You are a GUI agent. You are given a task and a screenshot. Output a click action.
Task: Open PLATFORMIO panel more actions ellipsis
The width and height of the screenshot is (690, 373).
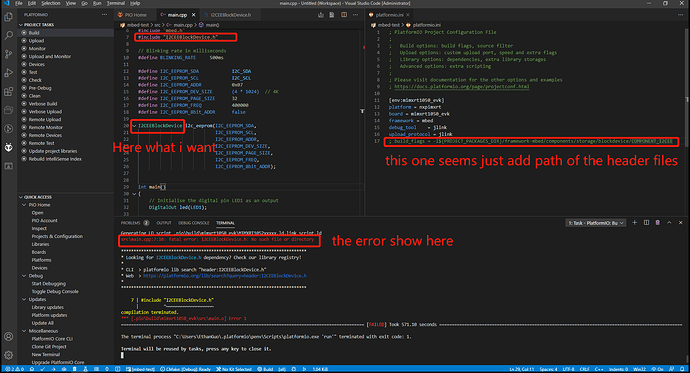pyautogui.click(x=104, y=15)
